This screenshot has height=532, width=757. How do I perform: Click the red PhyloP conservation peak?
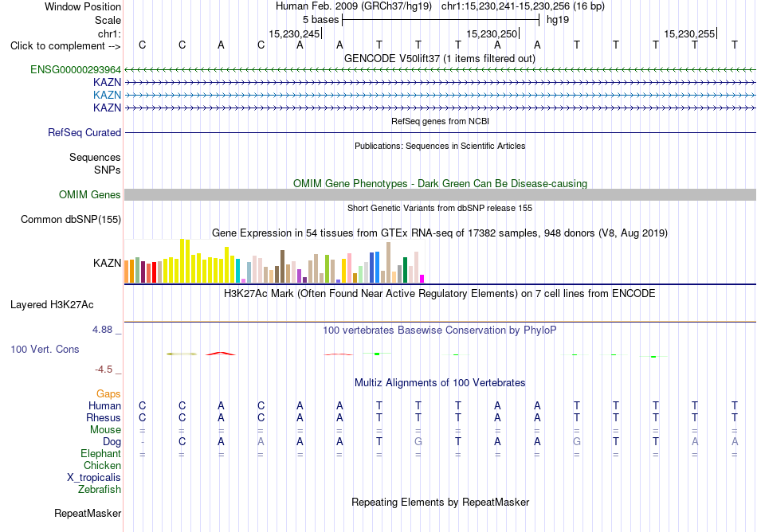[221, 354]
